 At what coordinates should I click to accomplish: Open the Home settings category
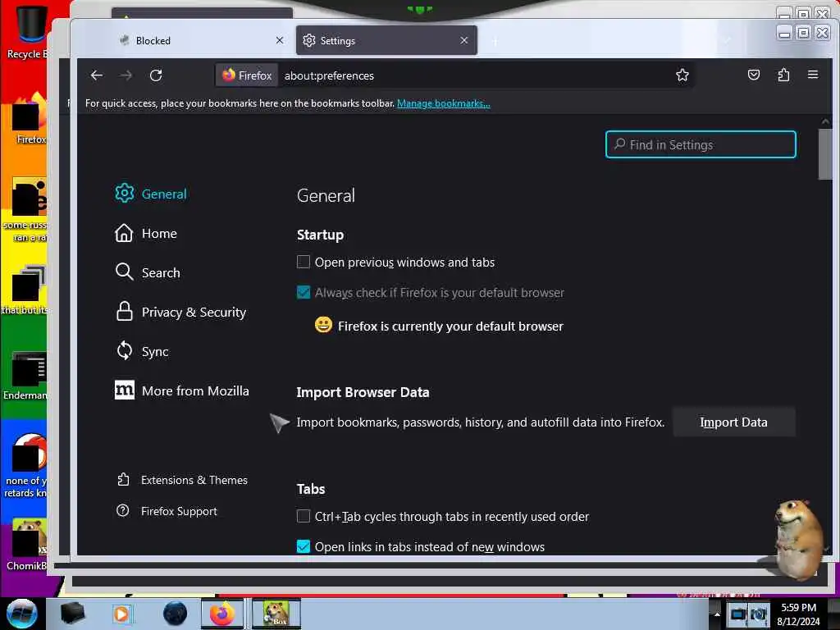[x=146, y=233]
